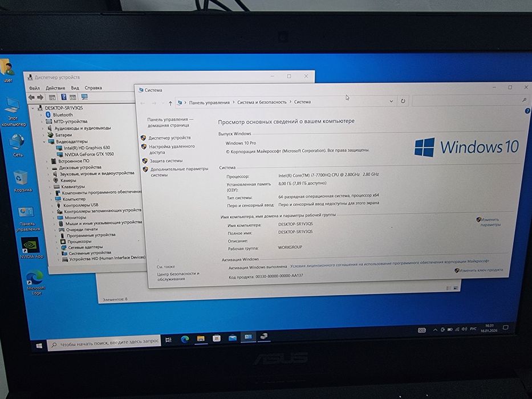Click the blue question-mark Help toolbar icon
The height and width of the screenshot is (399, 532).
[63, 97]
